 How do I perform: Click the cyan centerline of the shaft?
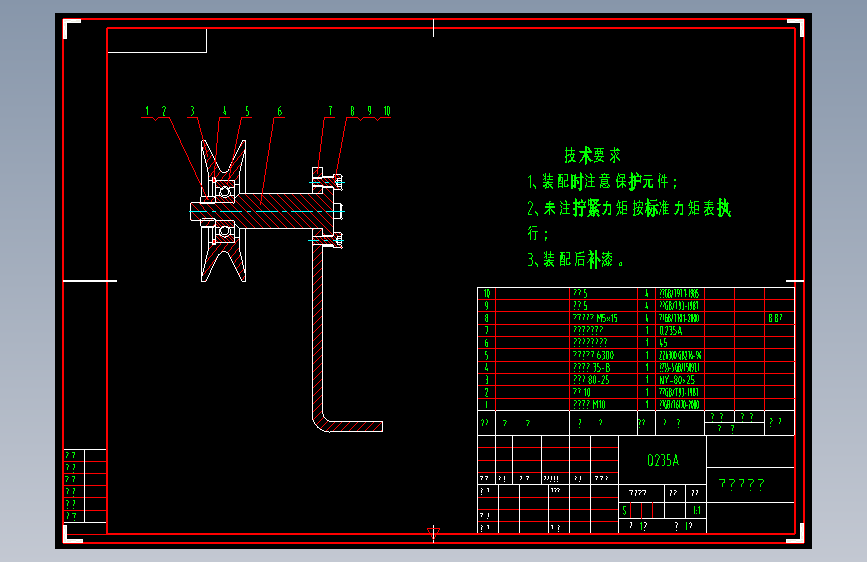[268, 211]
